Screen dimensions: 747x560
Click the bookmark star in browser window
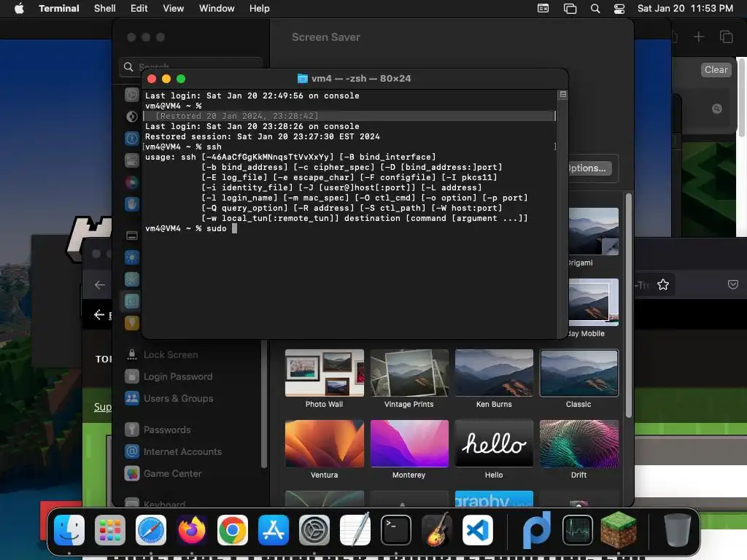pos(662,285)
